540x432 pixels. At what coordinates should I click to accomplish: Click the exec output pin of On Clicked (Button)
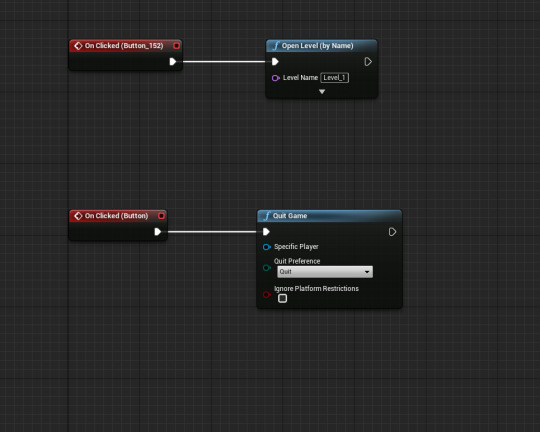click(158, 232)
